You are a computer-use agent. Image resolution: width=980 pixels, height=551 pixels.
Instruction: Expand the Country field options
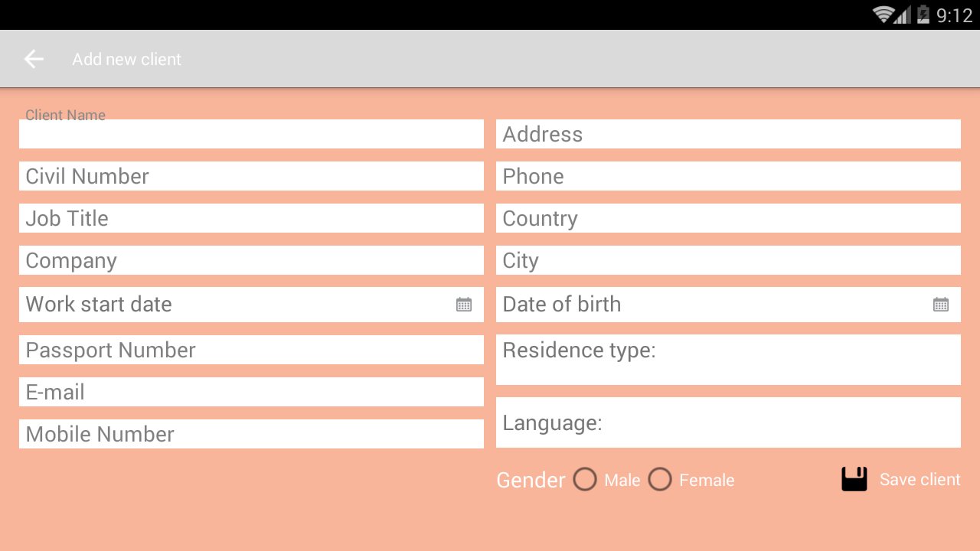[728, 218]
